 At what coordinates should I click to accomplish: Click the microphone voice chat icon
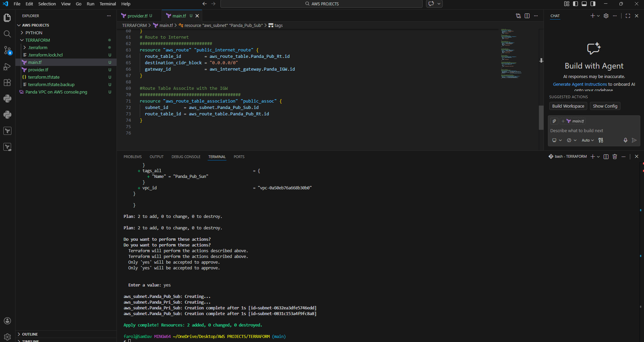click(626, 140)
